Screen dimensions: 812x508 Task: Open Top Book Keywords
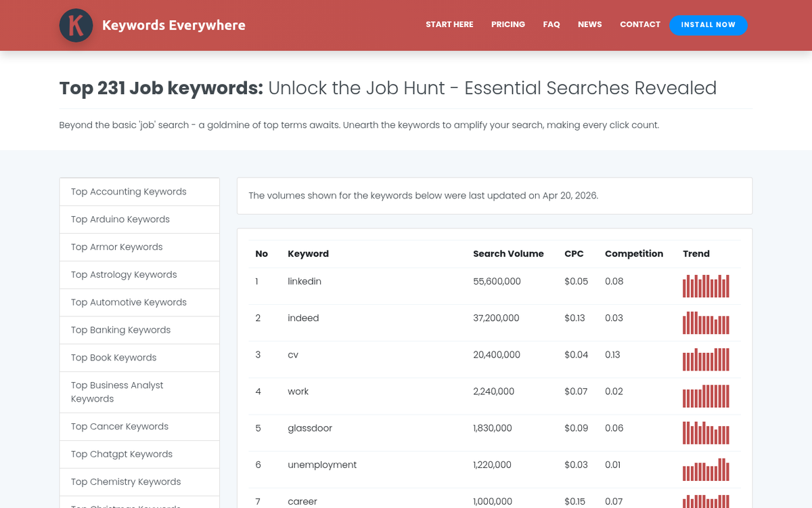pos(113,358)
